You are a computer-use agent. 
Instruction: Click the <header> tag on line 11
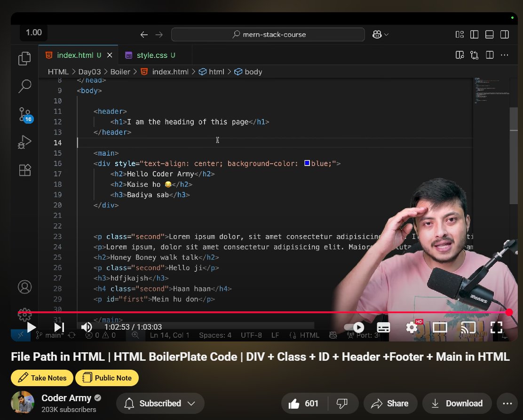(x=110, y=111)
